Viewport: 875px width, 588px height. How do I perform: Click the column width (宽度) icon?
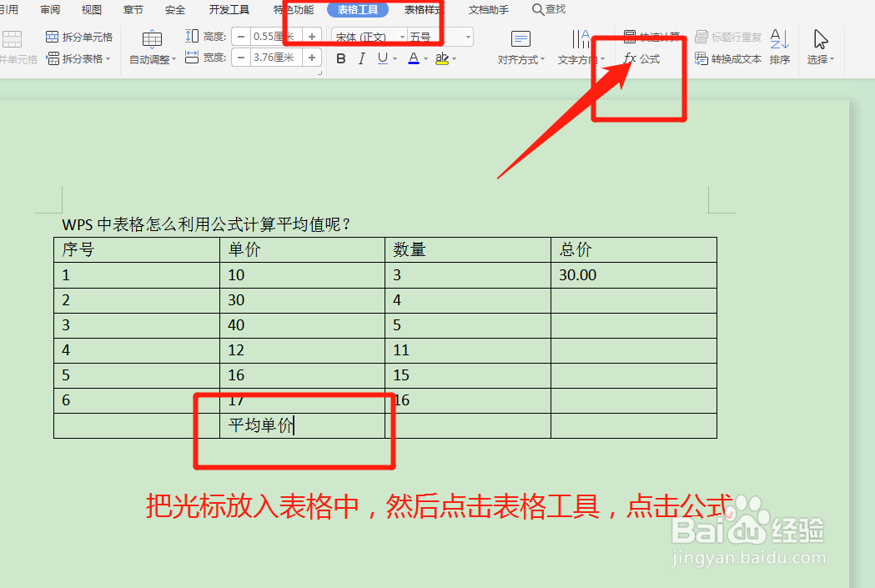click(x=191, y=57)
